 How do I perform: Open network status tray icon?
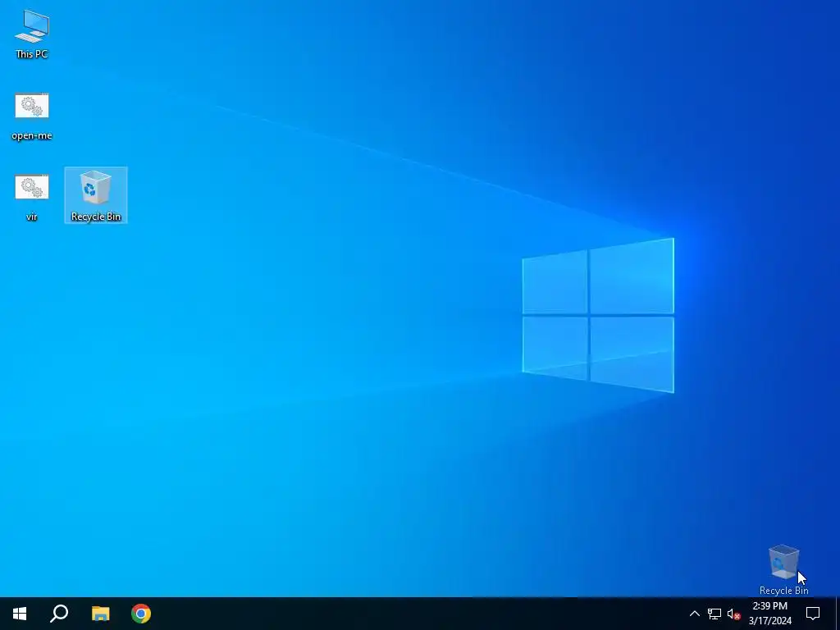click(x=714, y=614)
